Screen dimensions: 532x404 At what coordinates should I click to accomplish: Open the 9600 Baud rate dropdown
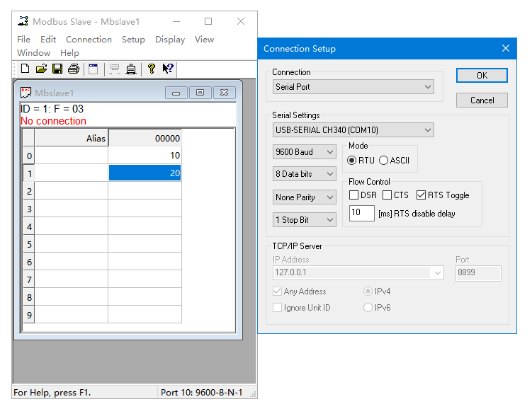[x=305, y=152]
